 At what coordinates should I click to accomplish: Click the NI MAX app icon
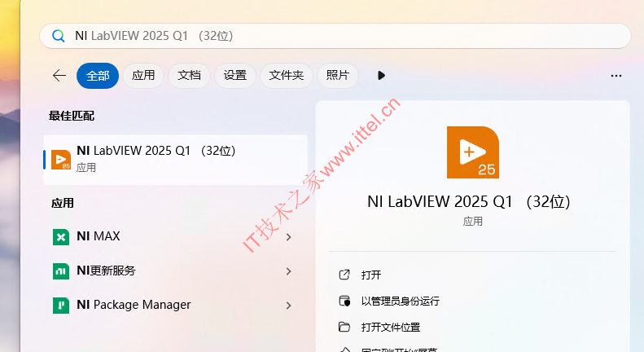(x=61, y=237)
